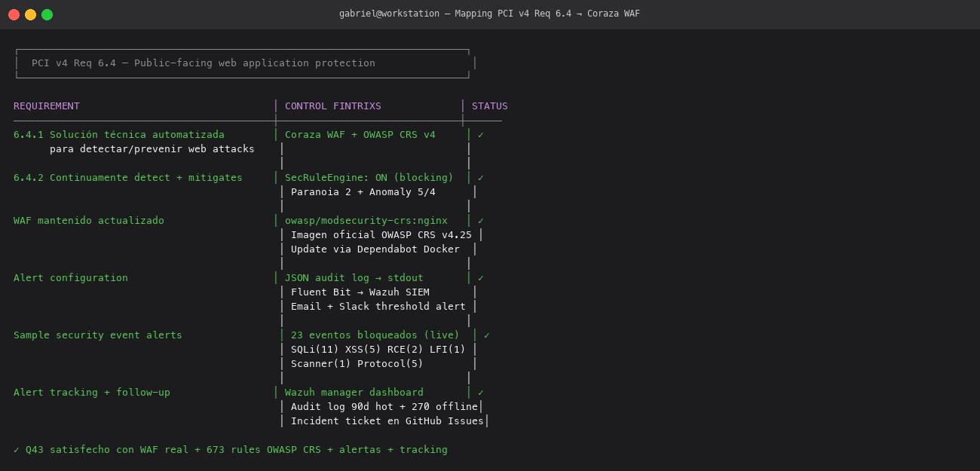Click checkmark on the SecRuleEngine row
Screen dimensions: 980x471
click(481, 178)
